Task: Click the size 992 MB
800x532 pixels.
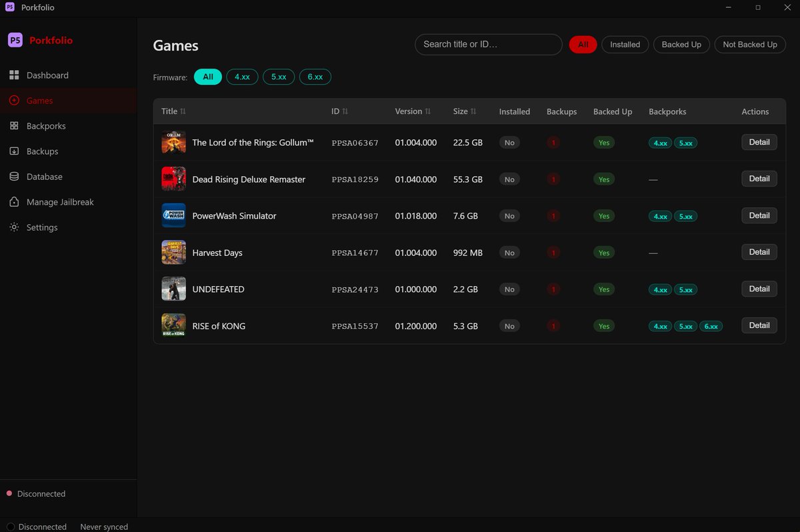Action: pyautogui.click(x=468, y=253)
